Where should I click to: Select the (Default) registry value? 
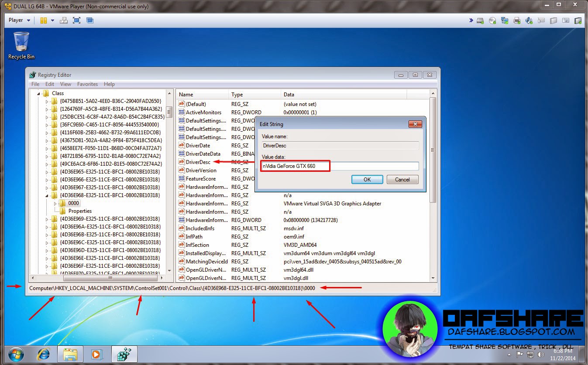196,104
